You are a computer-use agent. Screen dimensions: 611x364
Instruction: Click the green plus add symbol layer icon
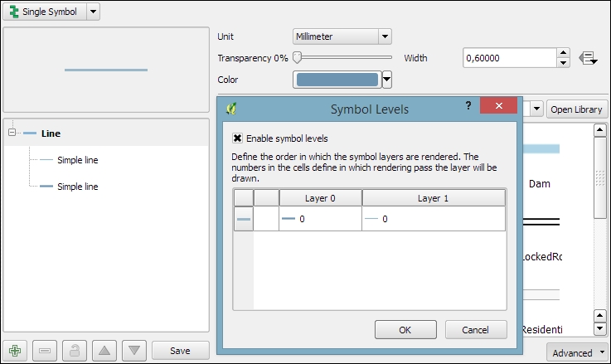15,351
